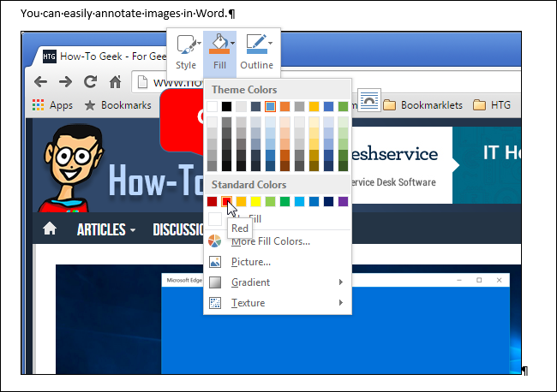Pick the Dark Blue standard color

[x=328, y=202]
